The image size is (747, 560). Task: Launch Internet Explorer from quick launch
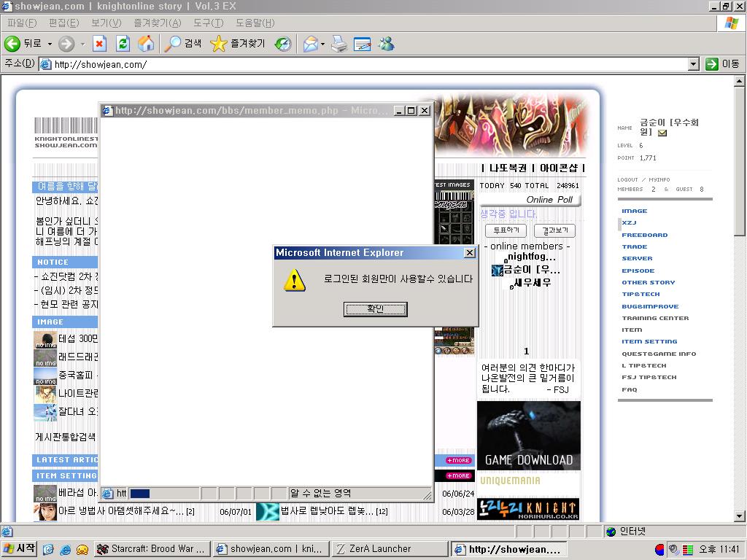(65, 550)
